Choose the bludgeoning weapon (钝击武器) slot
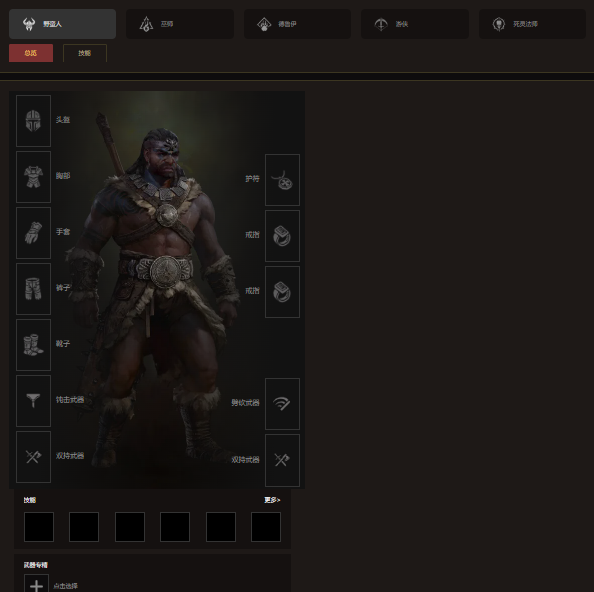 [33, 401]
